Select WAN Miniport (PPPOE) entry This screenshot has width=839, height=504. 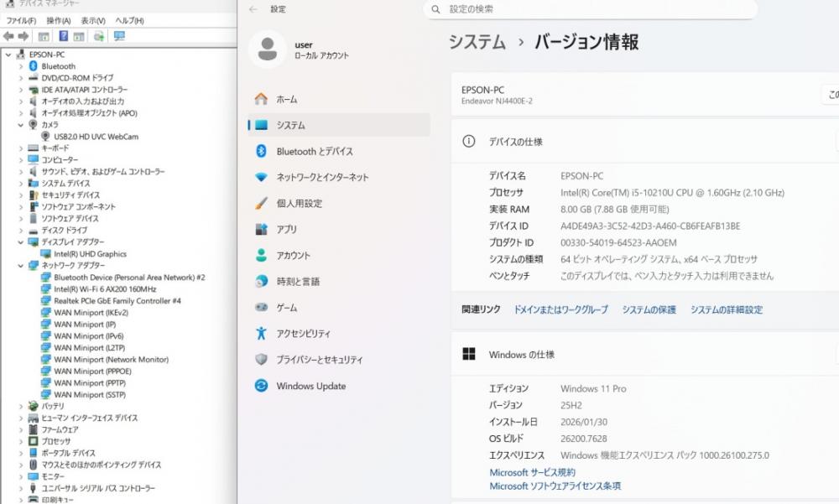[x=92, y=371]
